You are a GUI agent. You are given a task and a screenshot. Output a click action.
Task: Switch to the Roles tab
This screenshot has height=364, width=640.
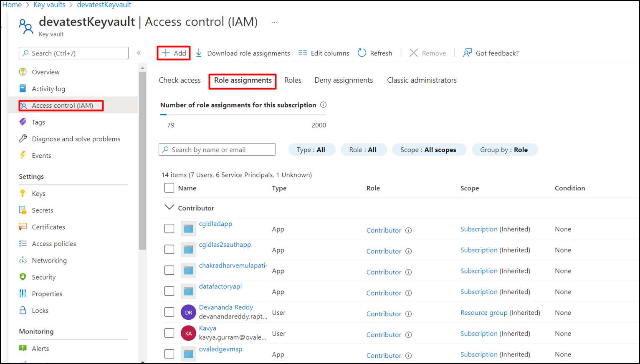click(293, 80)
